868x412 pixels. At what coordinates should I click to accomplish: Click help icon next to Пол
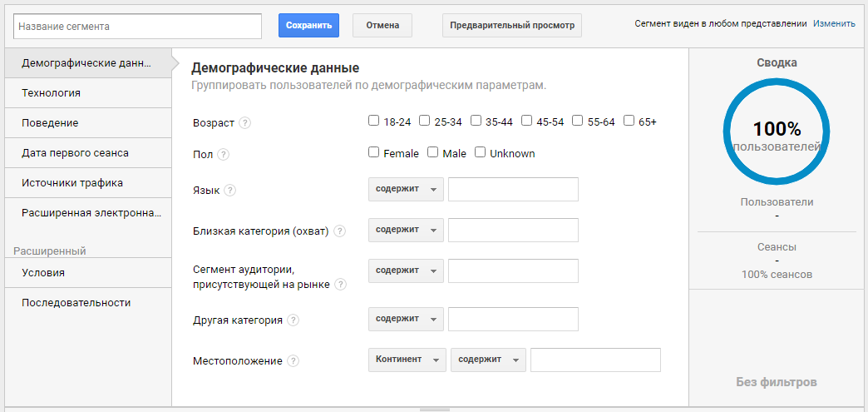(223, 155)
